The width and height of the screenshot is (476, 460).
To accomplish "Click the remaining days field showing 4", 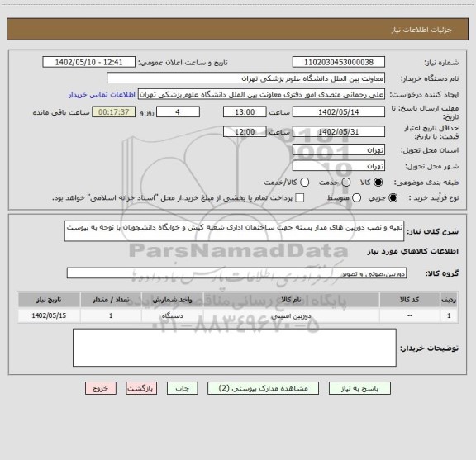I will coord(178,112).
